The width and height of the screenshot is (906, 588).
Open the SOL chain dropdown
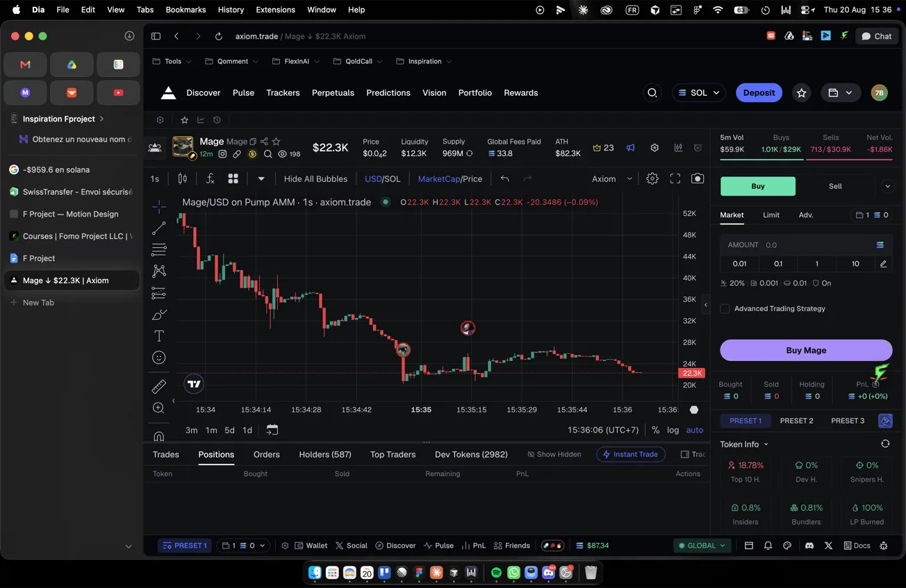click(x=699, y=92)
